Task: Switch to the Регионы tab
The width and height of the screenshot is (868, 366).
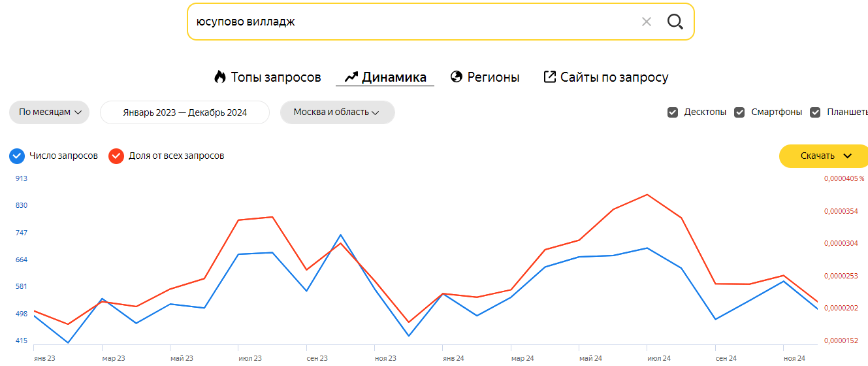Action: 493,77
